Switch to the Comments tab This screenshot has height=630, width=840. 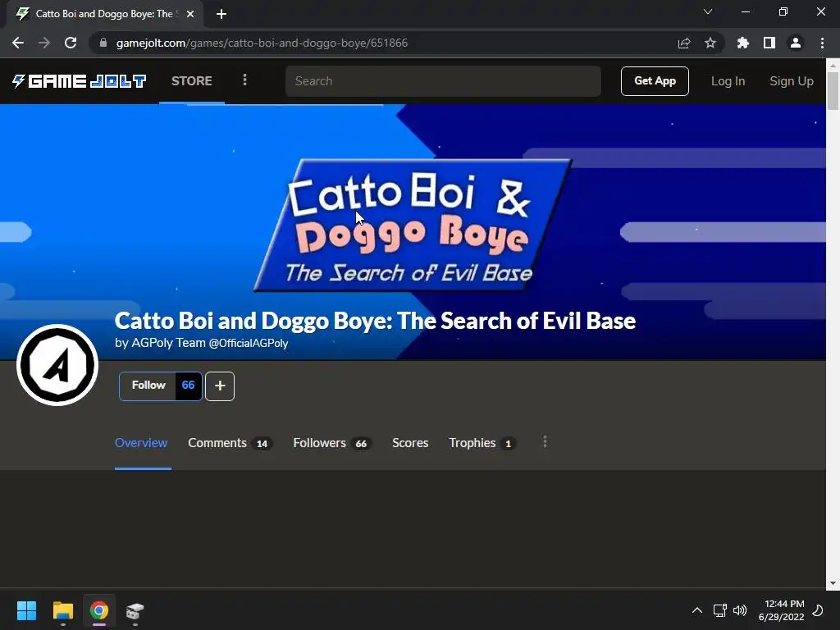pos(230,443)
